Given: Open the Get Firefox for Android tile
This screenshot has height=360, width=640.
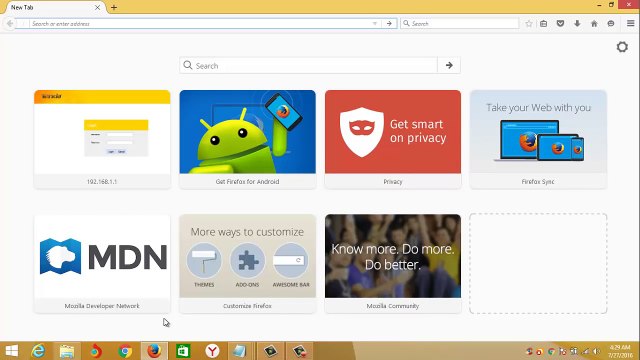Looking at the screenshot, I should pyautogui.click(x=247, y=139).
